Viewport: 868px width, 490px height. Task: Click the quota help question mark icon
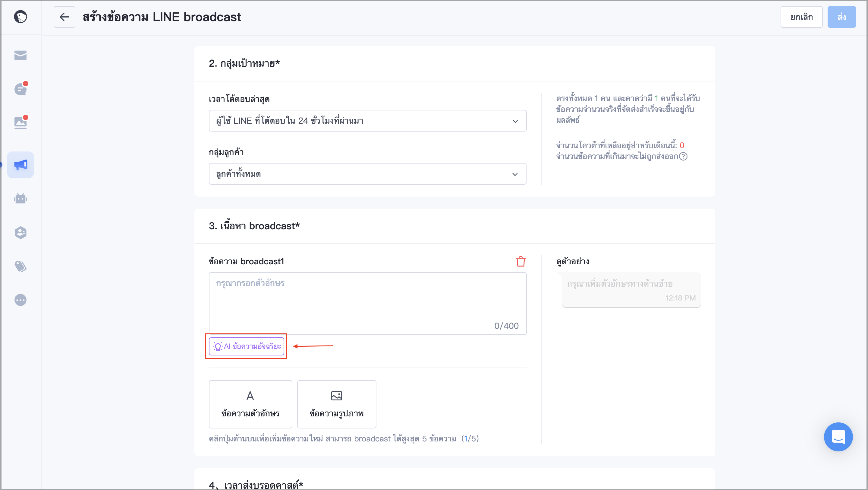683,157
